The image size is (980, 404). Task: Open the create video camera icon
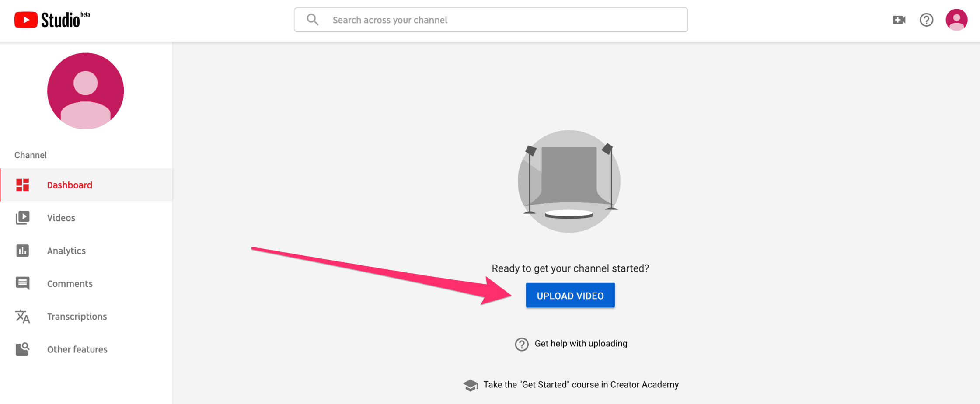tap(899, 20)
